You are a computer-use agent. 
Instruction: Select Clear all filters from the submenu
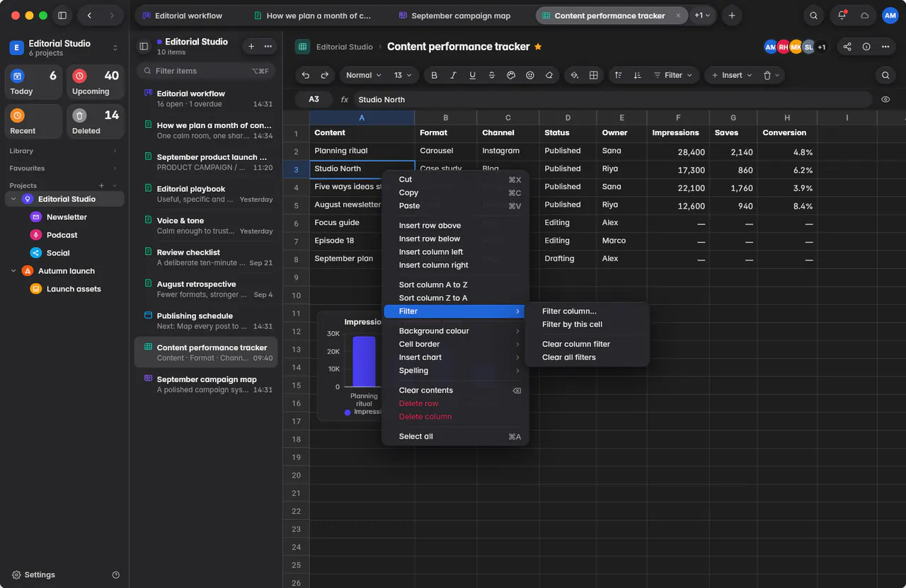click(569, 357)
